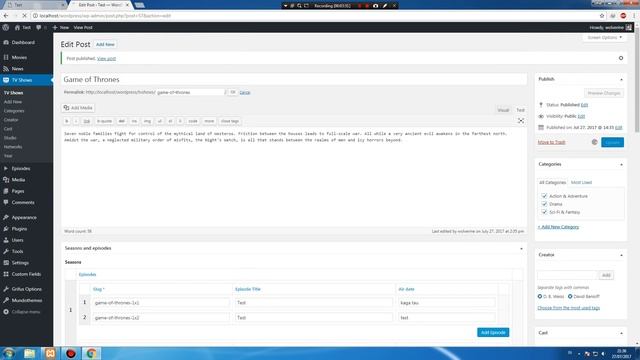
Task: Click in the Game of Thrones title field
Action: click(x=294, y=80)
